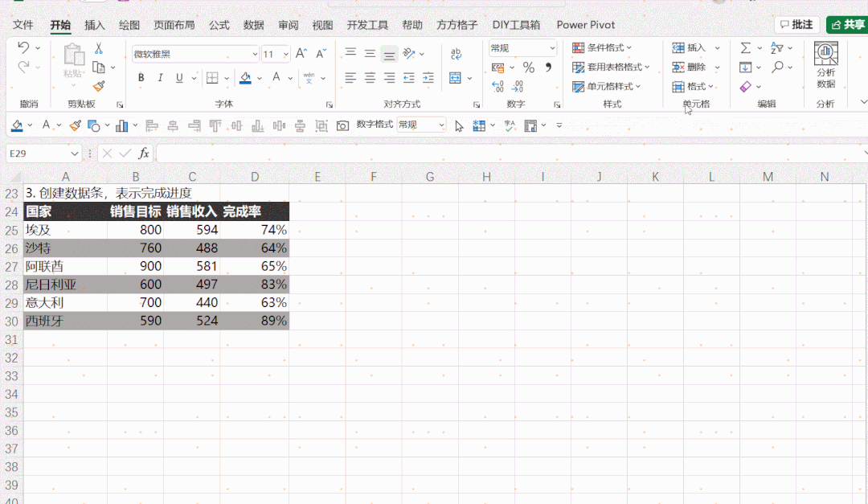Click Merge and Center button
The image size is (868, 504).
pyautogui.click(x=455, y=78)
